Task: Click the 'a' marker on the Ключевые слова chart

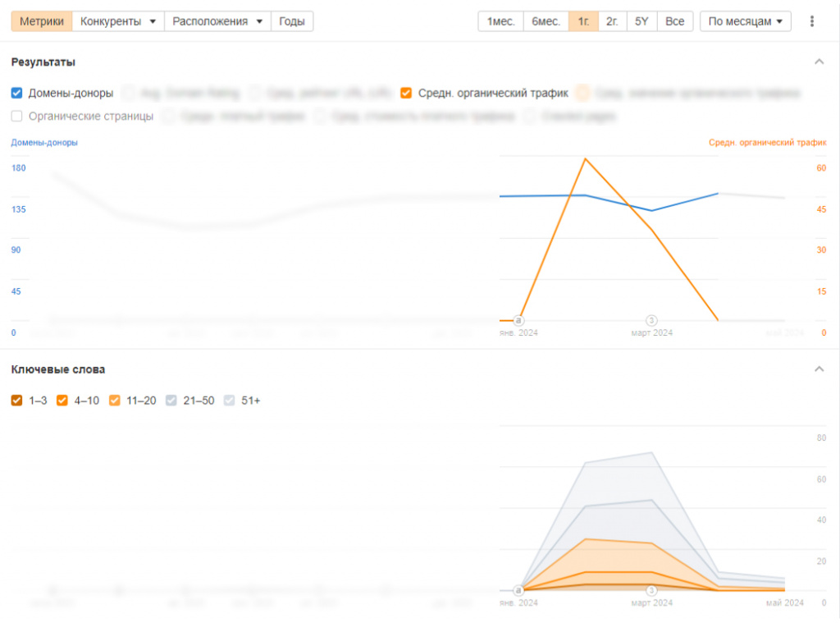Action: [x=518, y=590]
